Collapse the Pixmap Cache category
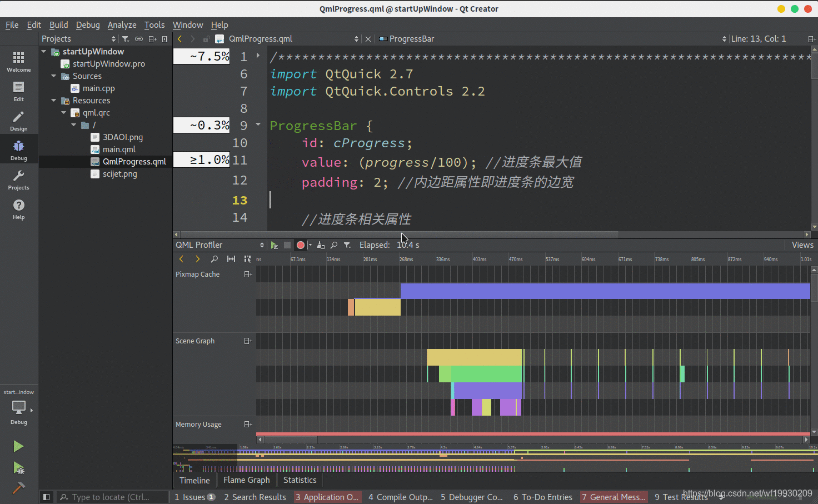 click(x=248, y=275)
